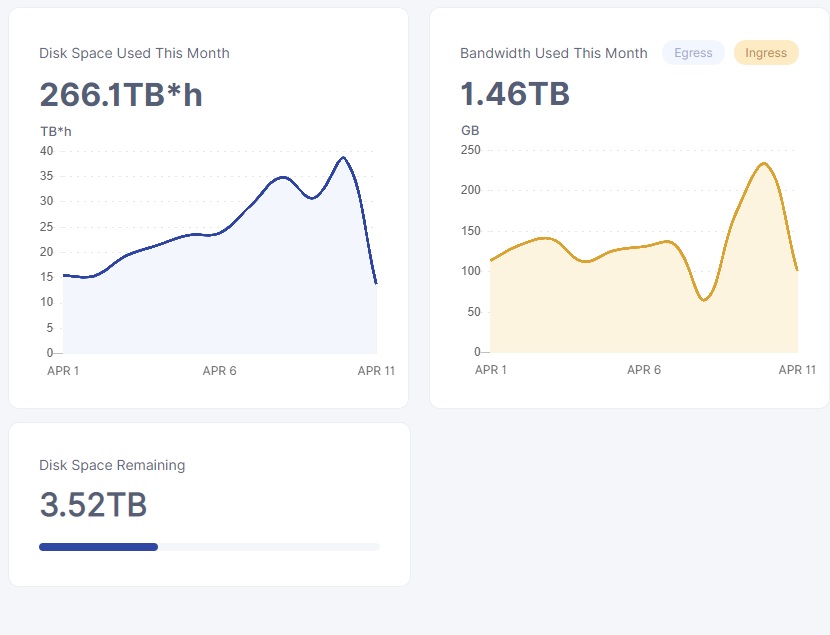Select the 3.52TB remaining space value
830x635 pixels.
(x=93, y=505)
